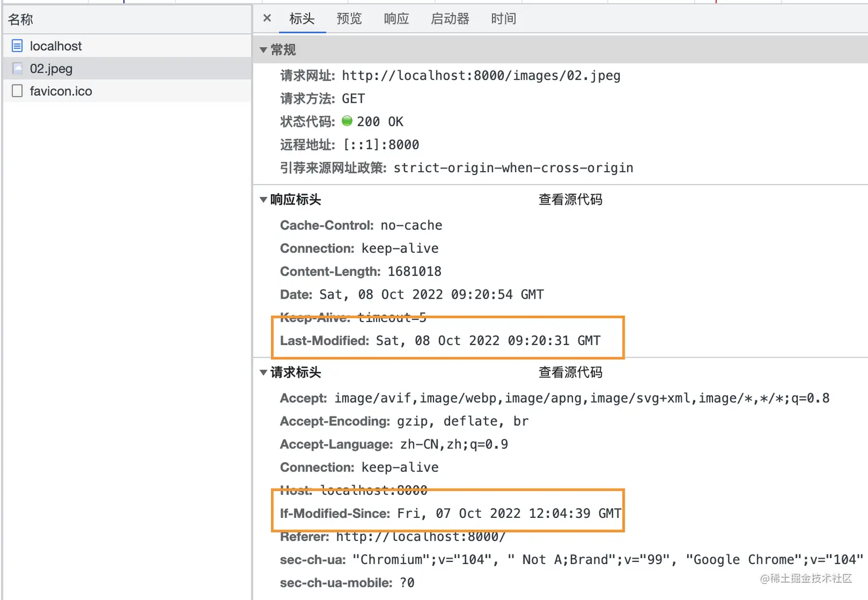Open the 标头 (Headers) tab
The image size is (868, 600).
coord(302,18)
